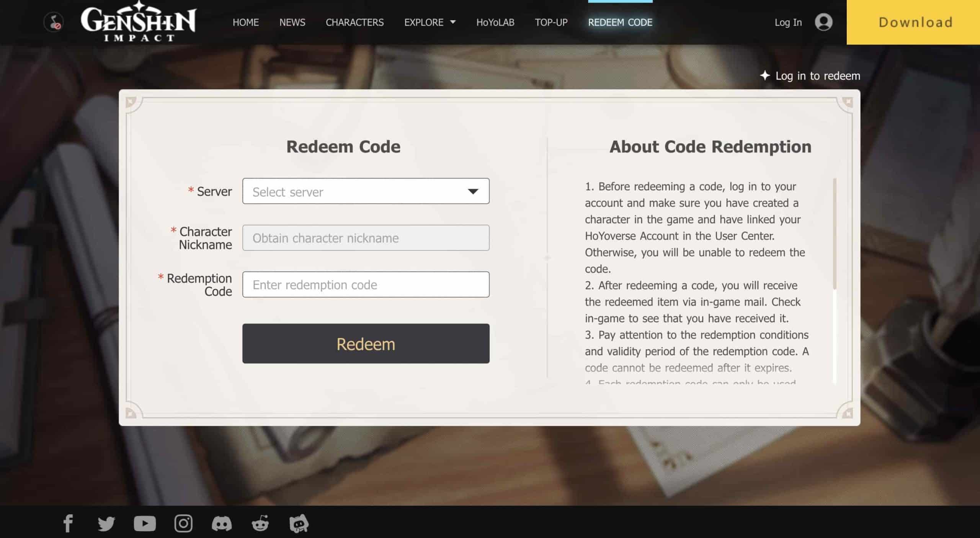Image resolution: width=980 pixels, height=538 pixels.
Task: Click the star icon by Log in to redeem
Action: [765, 75]
